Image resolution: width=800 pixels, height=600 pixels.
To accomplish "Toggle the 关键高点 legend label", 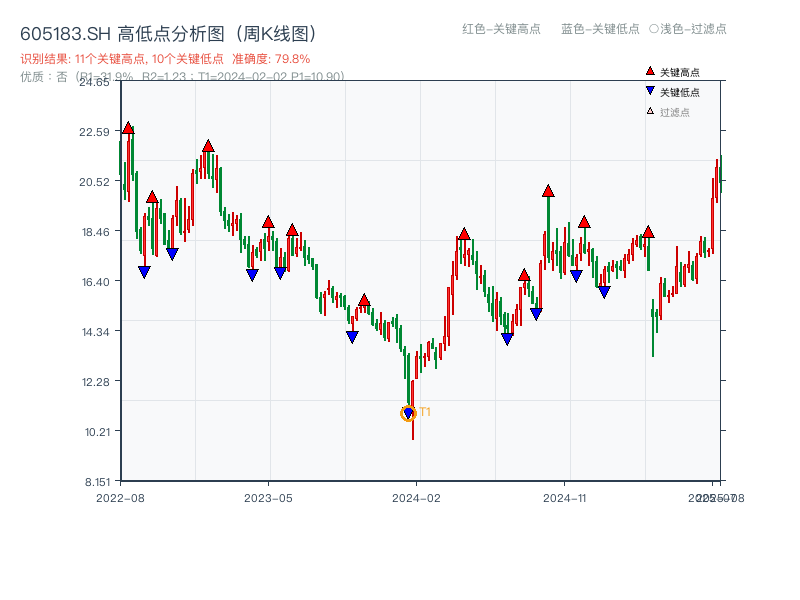I will coord(680,72).
